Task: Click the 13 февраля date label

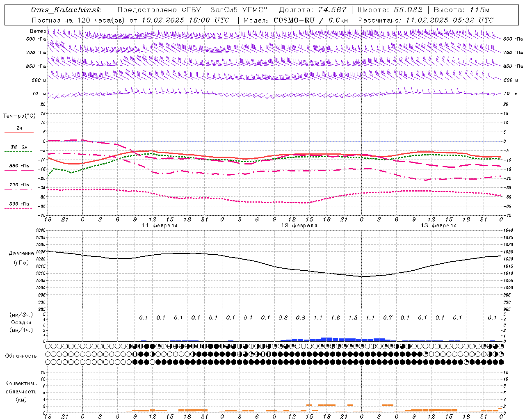Action: point(438,226)
